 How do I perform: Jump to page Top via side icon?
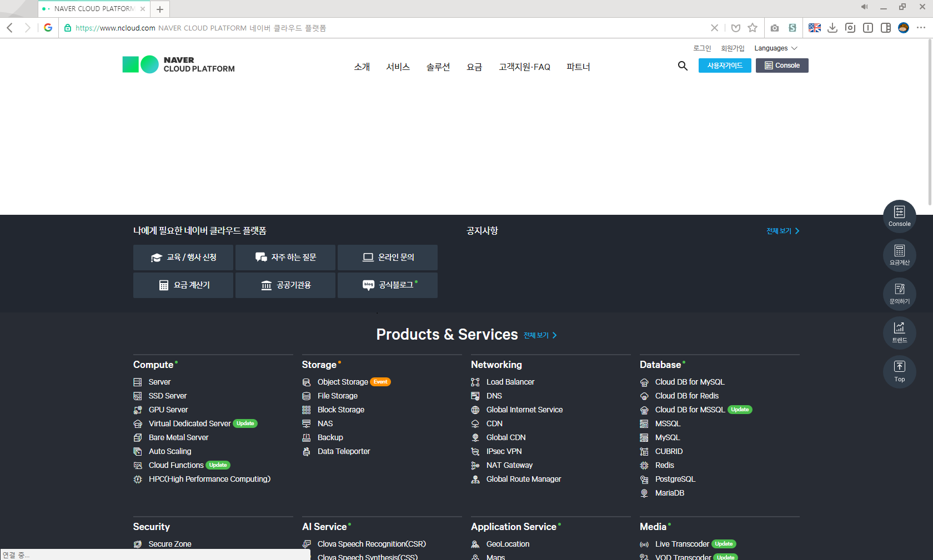tap(899, 371)
